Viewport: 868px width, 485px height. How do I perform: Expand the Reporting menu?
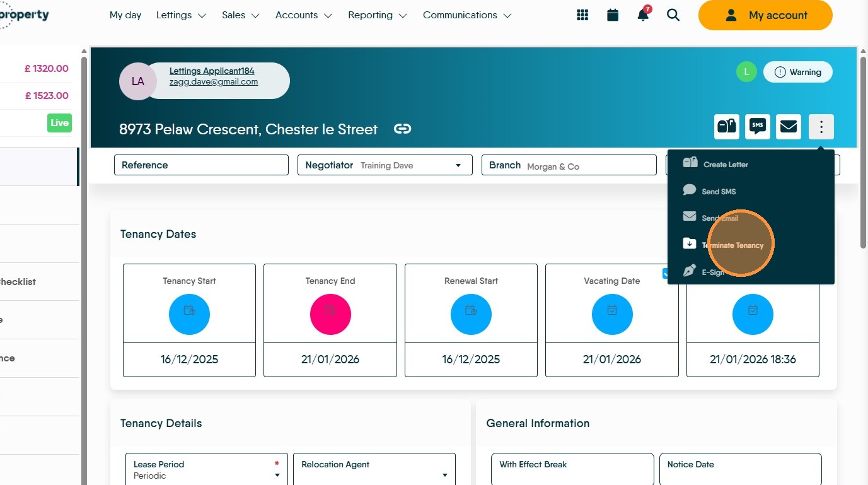(377, 15)
